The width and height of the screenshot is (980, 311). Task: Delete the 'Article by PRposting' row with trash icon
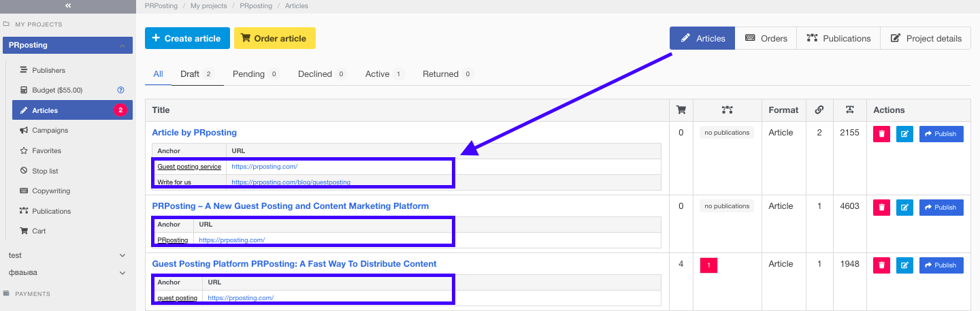(881, 134)
